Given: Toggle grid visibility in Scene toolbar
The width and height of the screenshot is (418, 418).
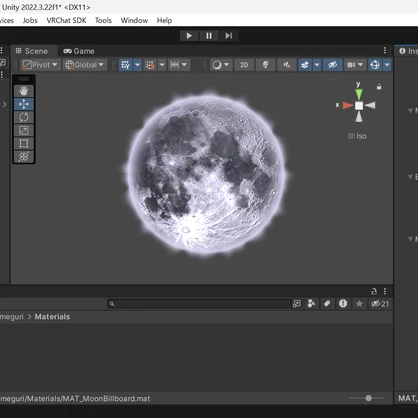Looking at the screenshot, I should [x=126, y=65].
